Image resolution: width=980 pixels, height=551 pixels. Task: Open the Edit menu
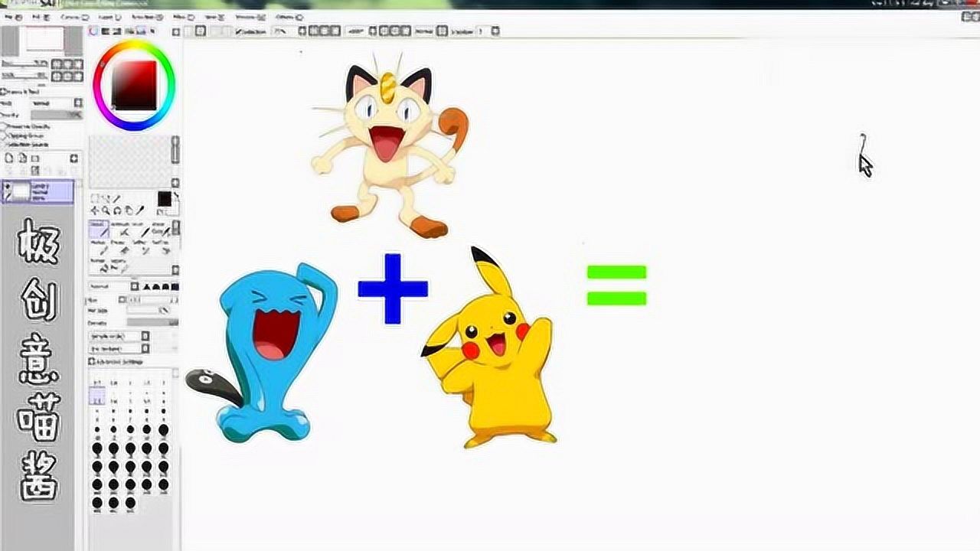point(40,18)
